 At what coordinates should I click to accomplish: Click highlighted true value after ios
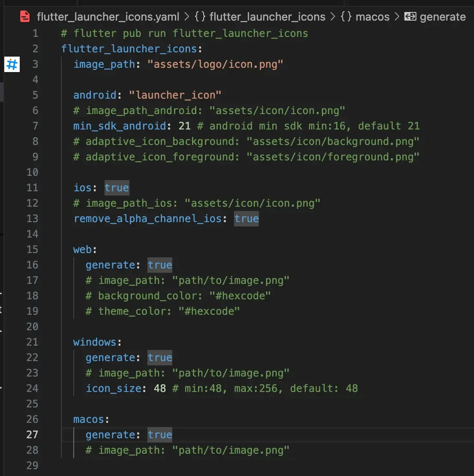point(117,187)
